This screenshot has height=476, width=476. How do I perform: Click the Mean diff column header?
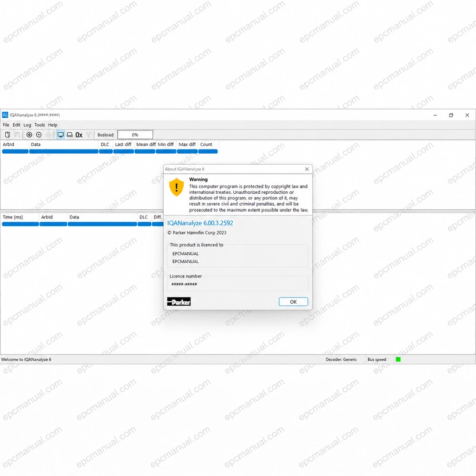click(x=145, y=145)
